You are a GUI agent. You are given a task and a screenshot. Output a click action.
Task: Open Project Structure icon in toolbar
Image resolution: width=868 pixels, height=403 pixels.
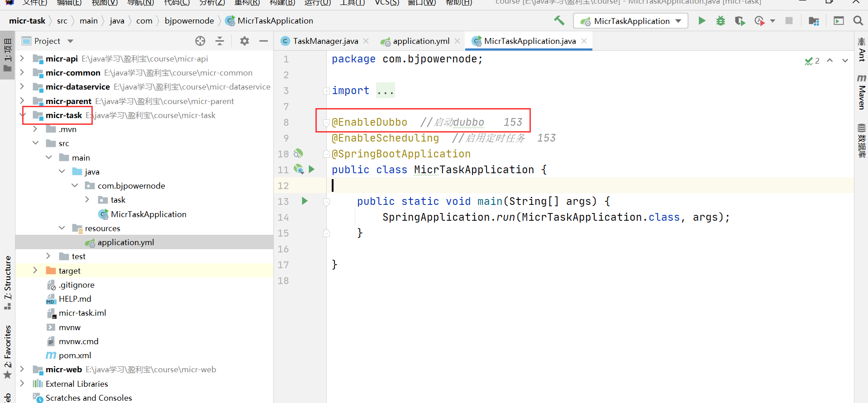point(814,21)
